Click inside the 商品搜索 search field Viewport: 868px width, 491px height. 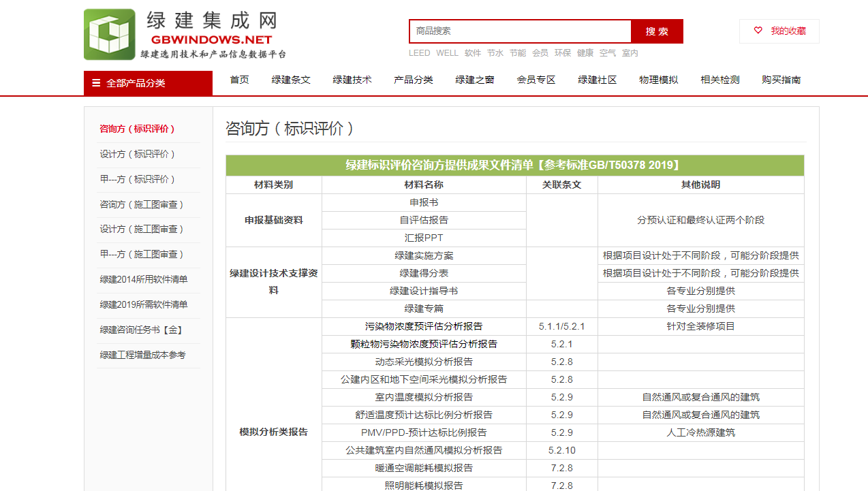(x=519, y=31)
